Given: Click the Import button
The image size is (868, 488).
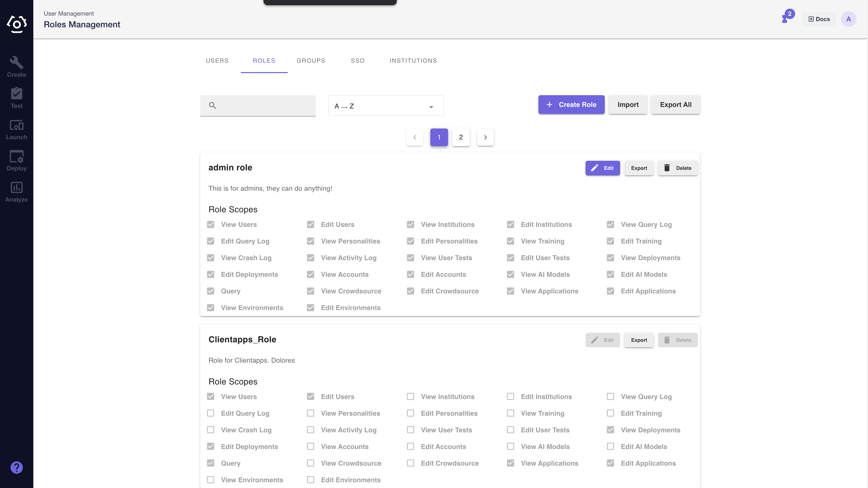Looking at the screenshot, I should (628, 104).
